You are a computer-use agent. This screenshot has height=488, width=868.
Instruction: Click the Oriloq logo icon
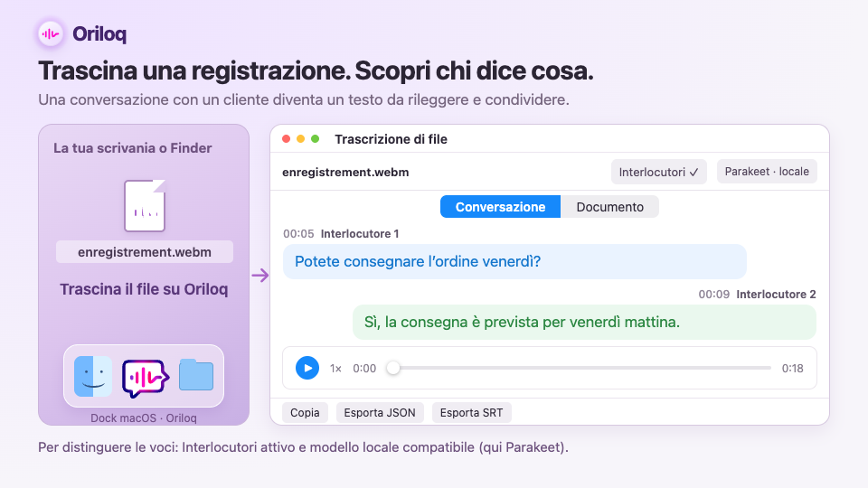51,33
